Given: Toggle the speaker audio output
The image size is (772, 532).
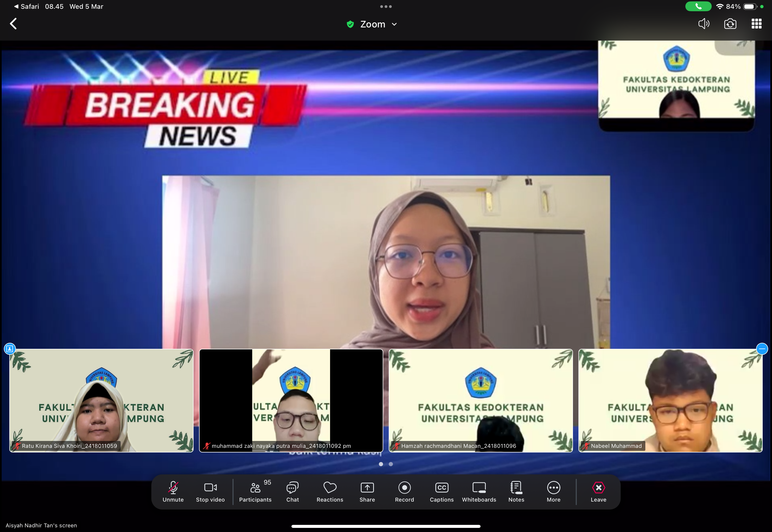Looking at the screenshot, I should point(704,24).
